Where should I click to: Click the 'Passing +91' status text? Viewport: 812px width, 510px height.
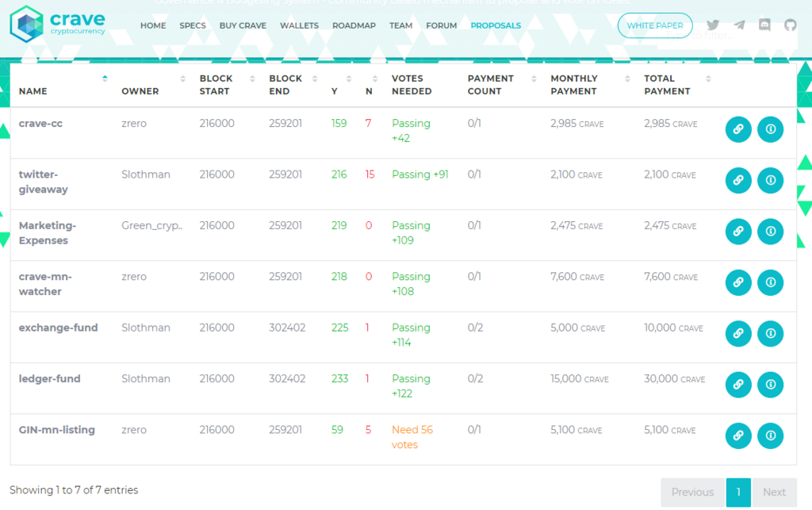[420, 174]
